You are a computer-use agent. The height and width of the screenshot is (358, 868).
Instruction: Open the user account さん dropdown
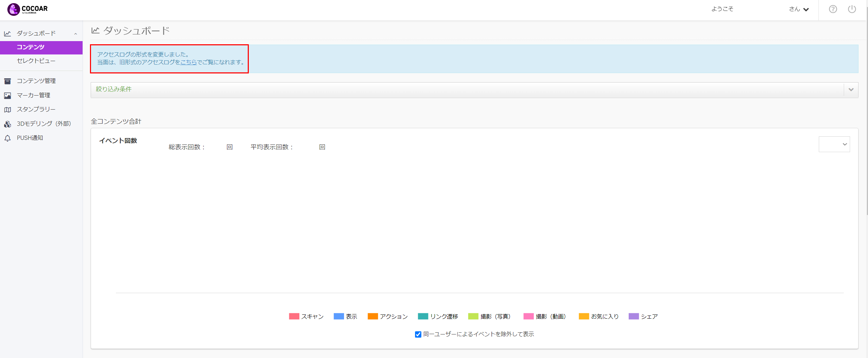[x=799, y=9]
